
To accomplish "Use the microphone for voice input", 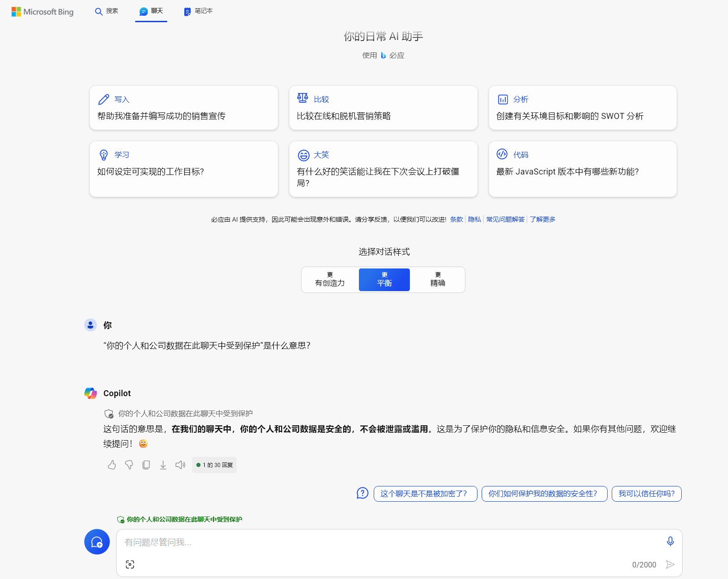I will pyautogui.click(x=670, y=542).
